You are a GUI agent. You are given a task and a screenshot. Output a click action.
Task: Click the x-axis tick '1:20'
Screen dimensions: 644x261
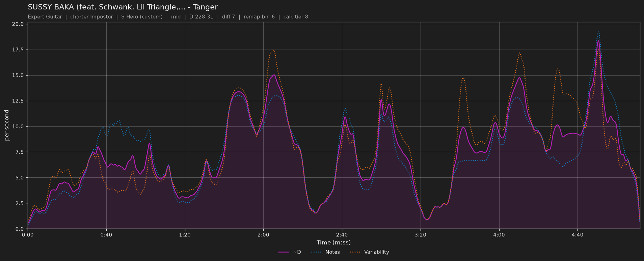pyautogui.click(x=185, y=235)
